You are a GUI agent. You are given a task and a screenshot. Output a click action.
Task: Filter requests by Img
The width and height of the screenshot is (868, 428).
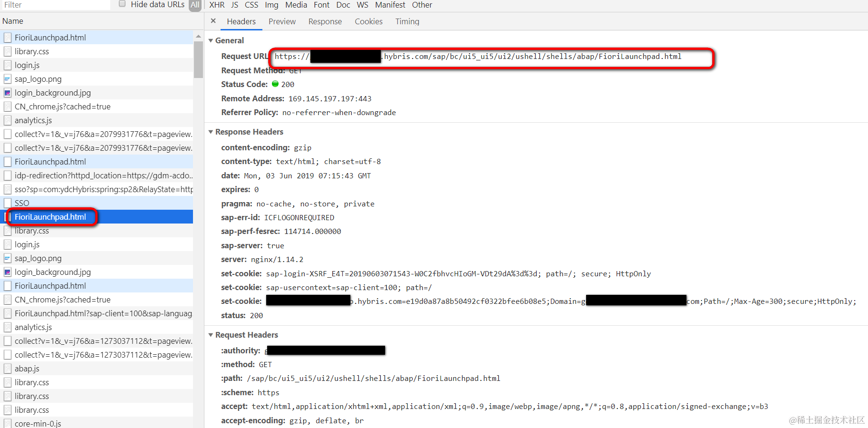click(x=271, y=5)
